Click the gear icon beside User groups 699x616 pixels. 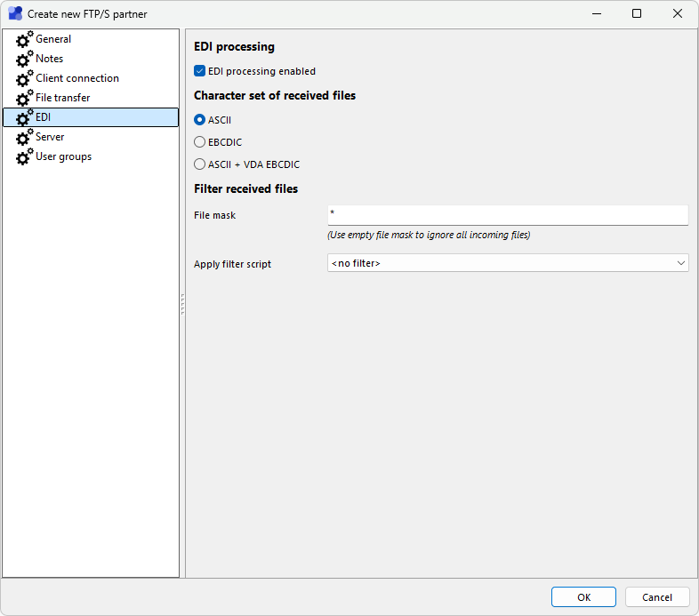[24, 157]
